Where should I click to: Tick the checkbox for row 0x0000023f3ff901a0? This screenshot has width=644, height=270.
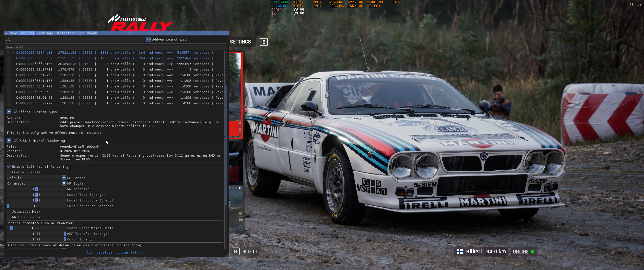coord(9,64)
